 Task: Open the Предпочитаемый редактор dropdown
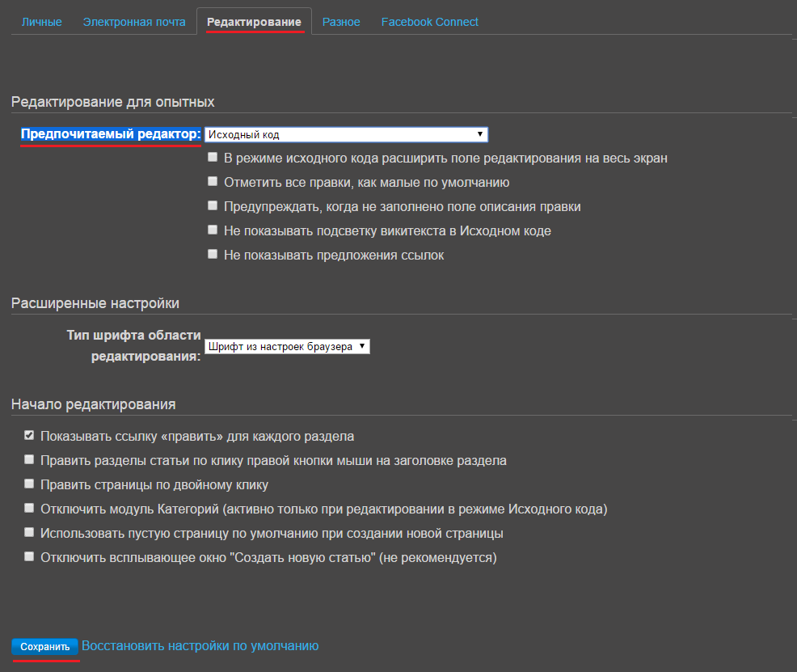[346, 135]
